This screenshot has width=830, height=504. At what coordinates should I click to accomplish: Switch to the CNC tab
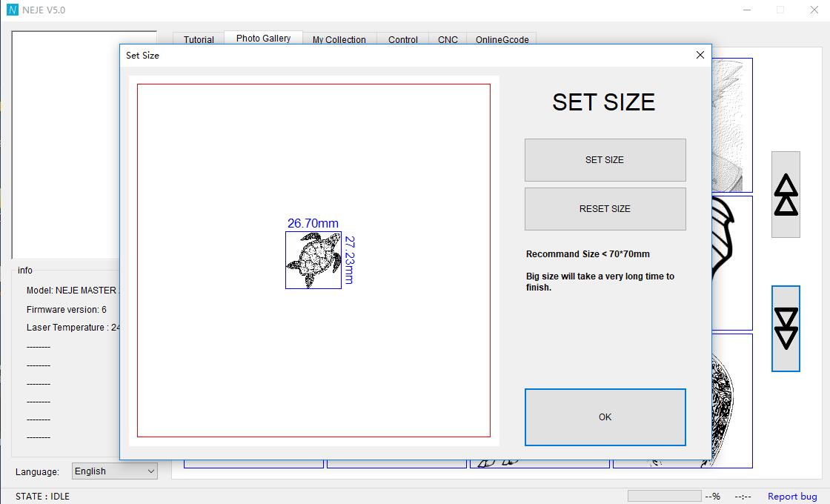pos(448,39)
